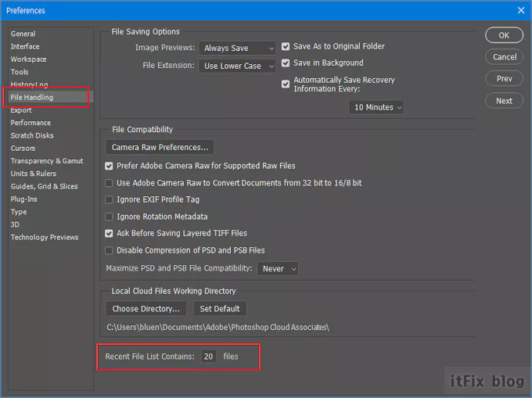Change the 10 Minutes interval dropdown
532x398 pixels.
(x=376, y=107)
